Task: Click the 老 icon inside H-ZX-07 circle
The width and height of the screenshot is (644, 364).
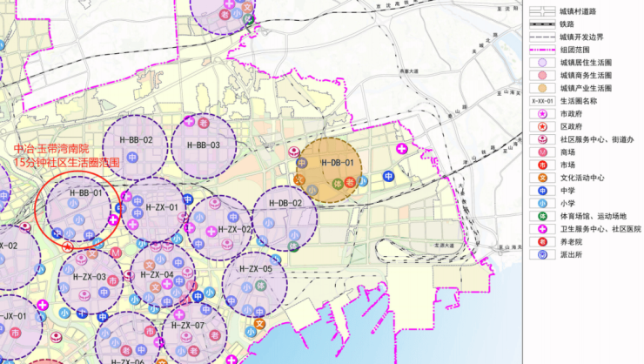Action: click(214, 335)
